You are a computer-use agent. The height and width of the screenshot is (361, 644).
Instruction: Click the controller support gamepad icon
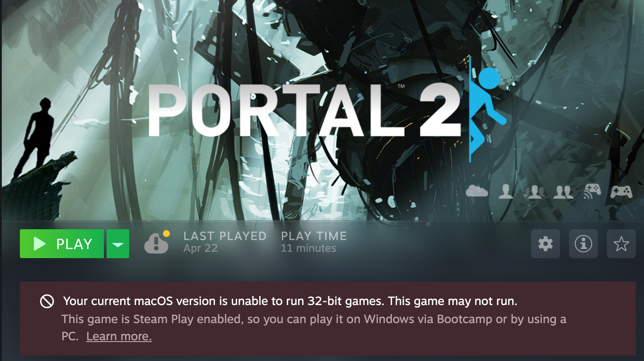621,192
